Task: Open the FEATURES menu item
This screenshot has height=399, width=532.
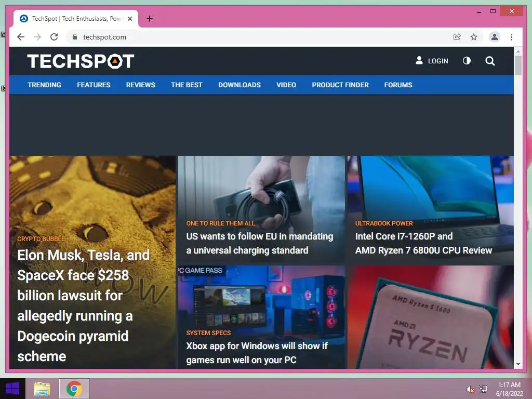Action: (94, 85)
